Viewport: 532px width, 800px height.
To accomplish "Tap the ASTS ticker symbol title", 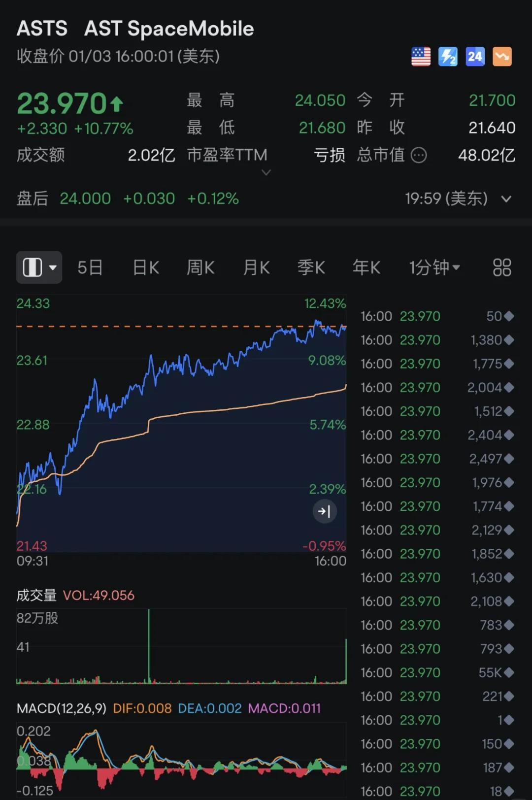I will tap(42, 29).
